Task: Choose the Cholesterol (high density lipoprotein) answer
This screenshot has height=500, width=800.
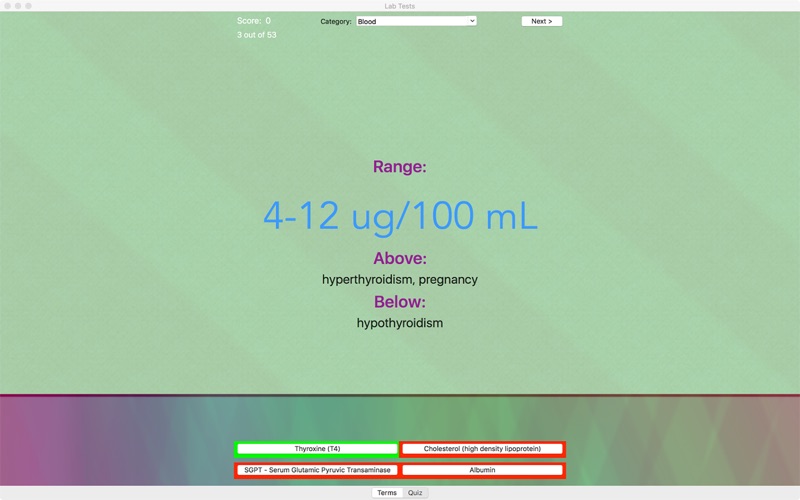Action: coord(482,449)
